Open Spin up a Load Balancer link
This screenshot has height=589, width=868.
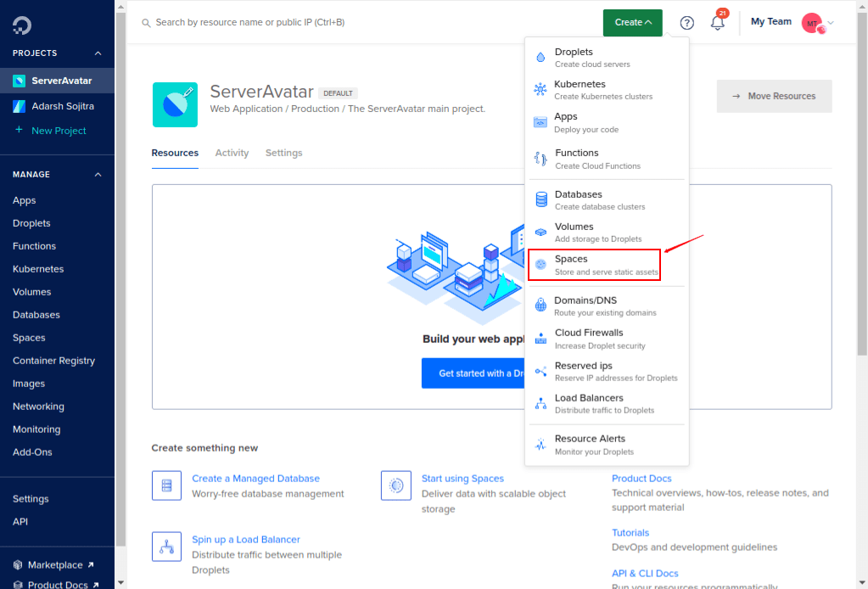point(246,539)
